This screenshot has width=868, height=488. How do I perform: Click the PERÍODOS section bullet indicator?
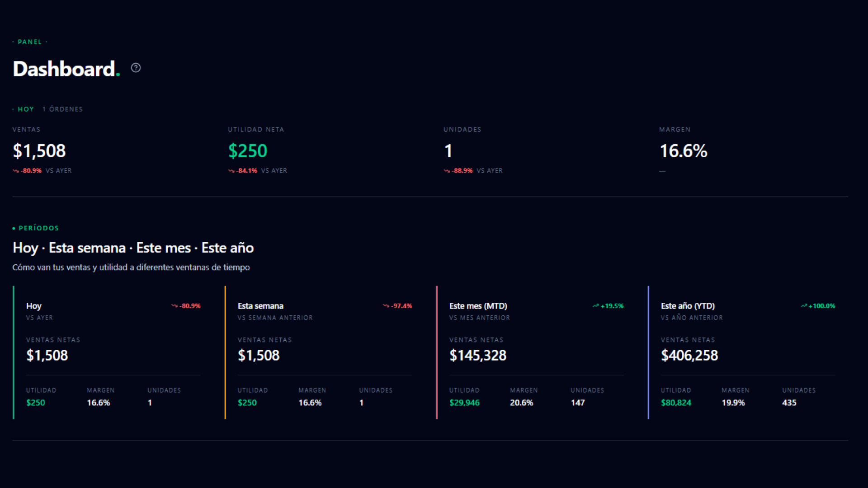coord(15,228)
